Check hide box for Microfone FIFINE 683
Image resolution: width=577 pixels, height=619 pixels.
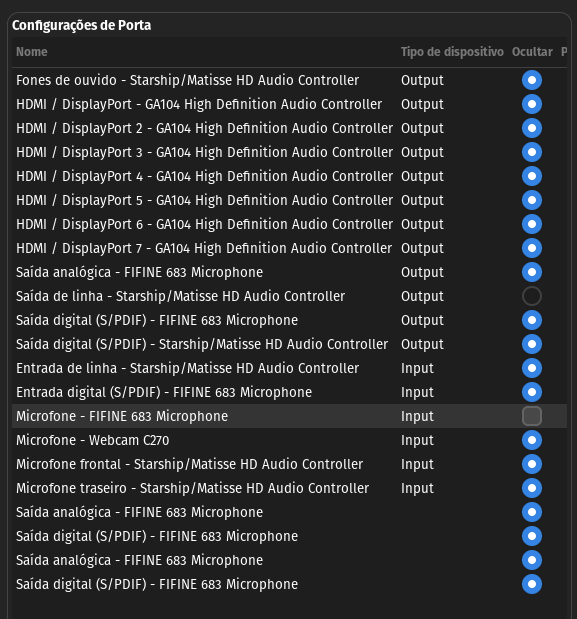(x=532, y=416)
